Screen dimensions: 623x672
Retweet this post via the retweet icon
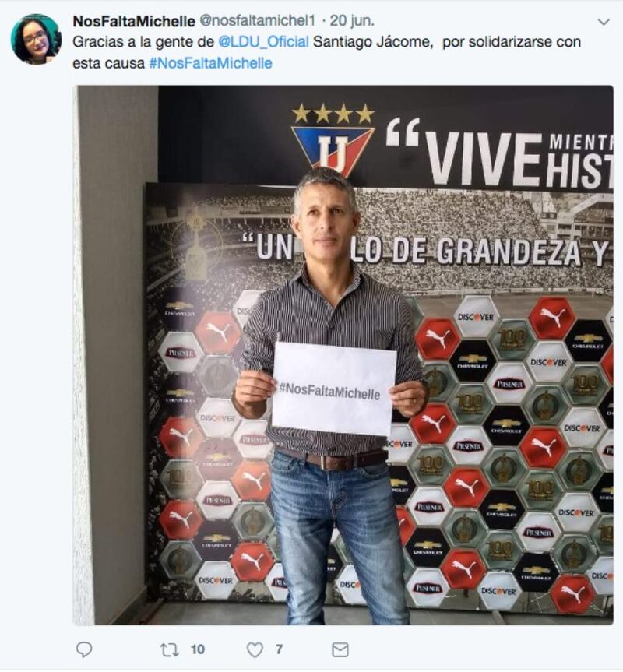coord(169,649)
